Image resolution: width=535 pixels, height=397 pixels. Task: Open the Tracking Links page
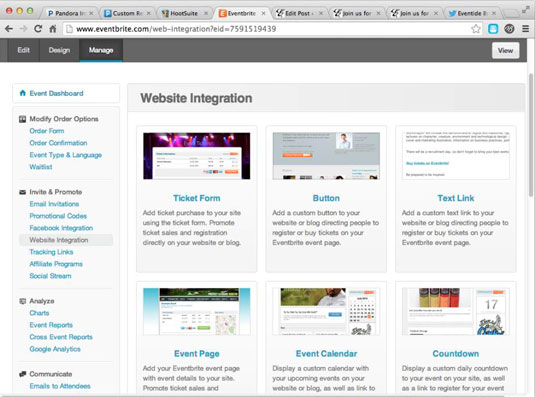51,252
